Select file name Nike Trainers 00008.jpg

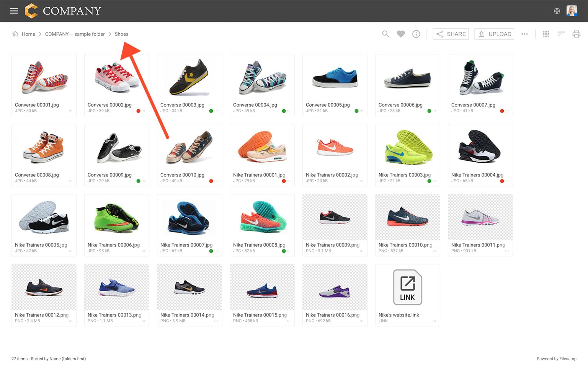(x=259, y=245)
